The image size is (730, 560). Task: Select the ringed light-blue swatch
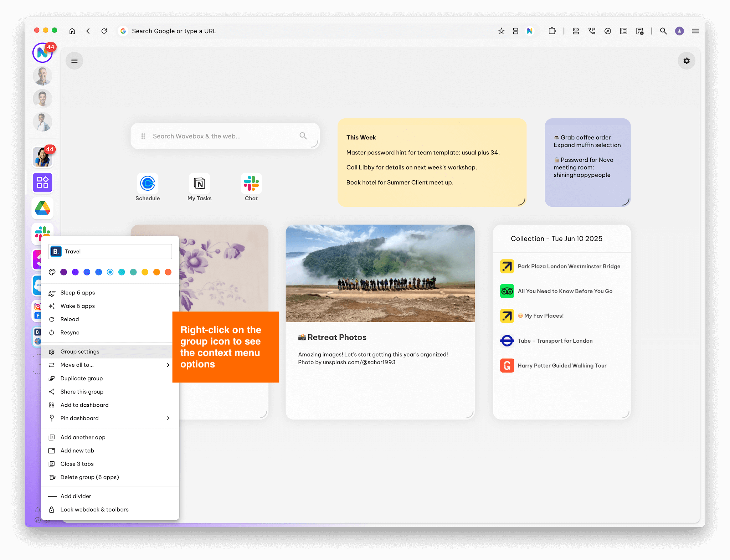pyautogui.click(x=110, y=272)
